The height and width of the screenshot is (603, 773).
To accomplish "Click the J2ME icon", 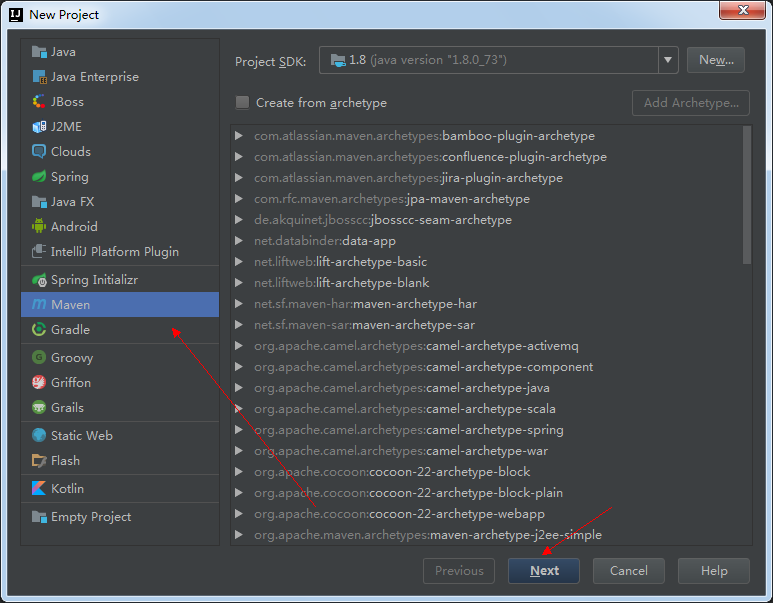I will point(39,127).
